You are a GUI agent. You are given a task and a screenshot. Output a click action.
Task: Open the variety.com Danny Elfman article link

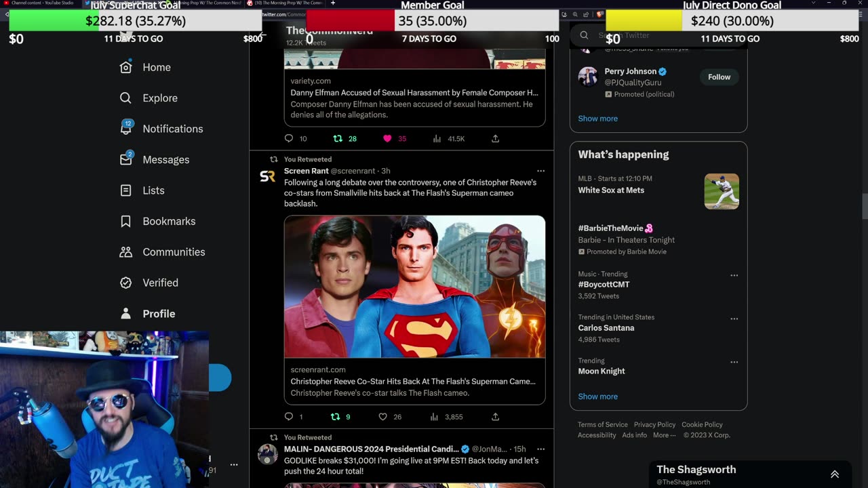tap(414, 98)
